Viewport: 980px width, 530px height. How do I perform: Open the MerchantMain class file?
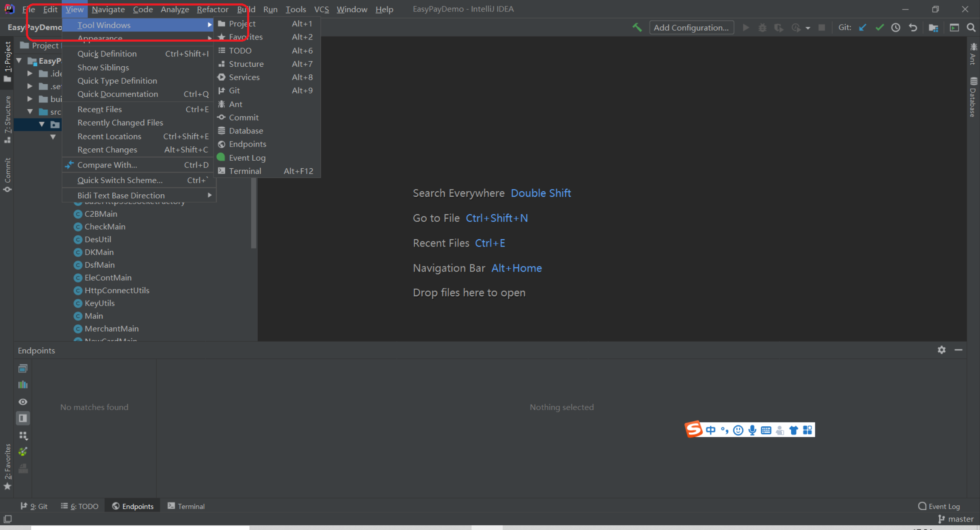point(111,329)
